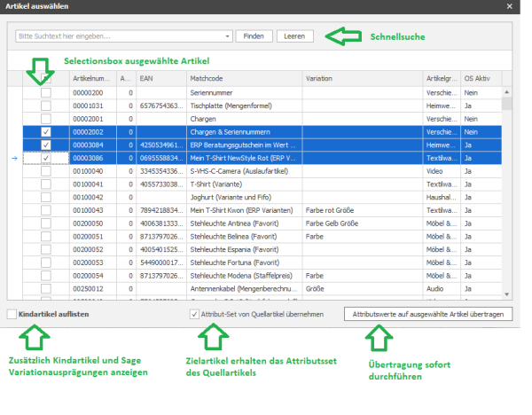Enable the Kindartikel auflisten checkbox
Screen dimensions: 532x415
click(x=12, y=315)
